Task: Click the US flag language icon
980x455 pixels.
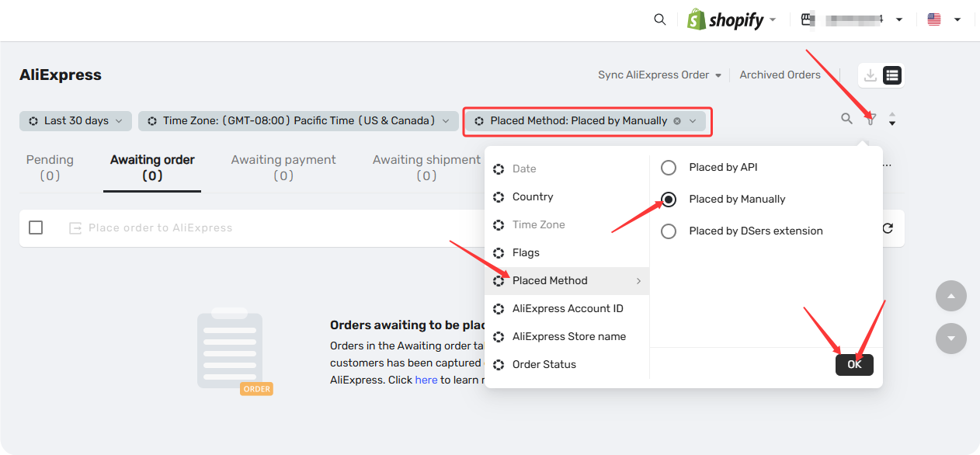Action: [934, 19]
